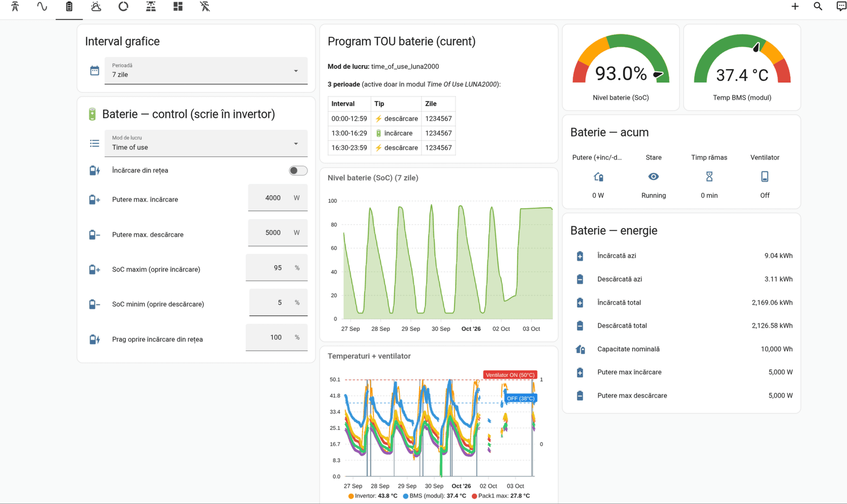Click battery icon for SoC maxim
The height and width of the screenshot is (504, 847).
(x=94, y=270)
